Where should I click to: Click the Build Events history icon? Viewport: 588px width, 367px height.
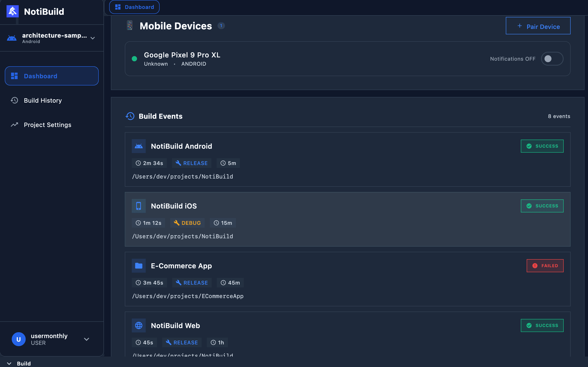click(130, 116)
